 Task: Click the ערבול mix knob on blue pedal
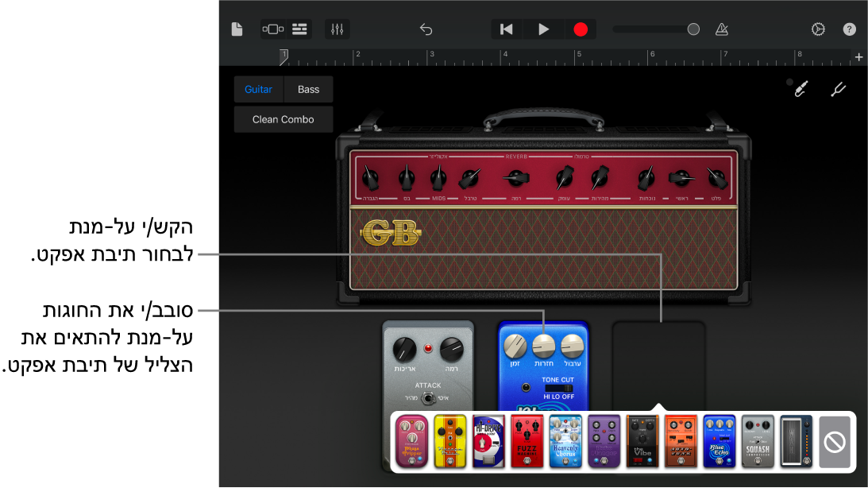tap(573, 347)
